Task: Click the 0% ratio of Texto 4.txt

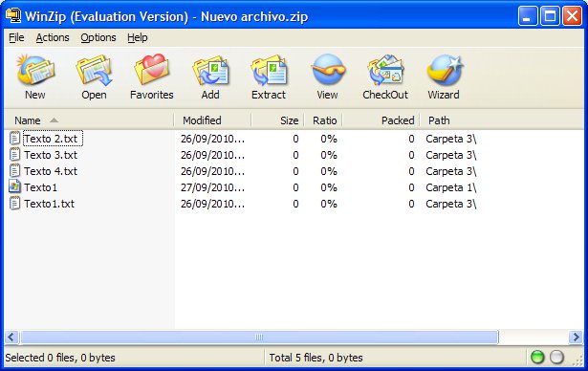Action: tap(329, 171)
